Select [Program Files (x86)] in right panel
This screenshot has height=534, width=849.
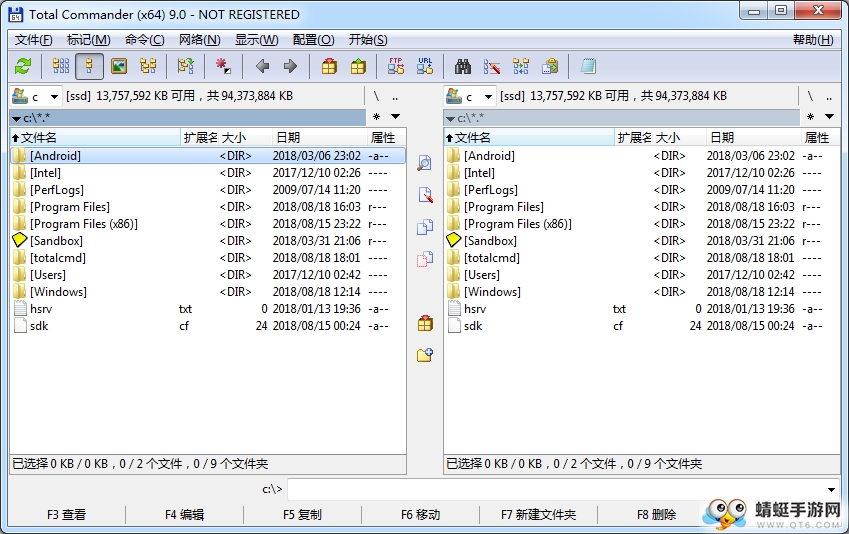[642, 224]
